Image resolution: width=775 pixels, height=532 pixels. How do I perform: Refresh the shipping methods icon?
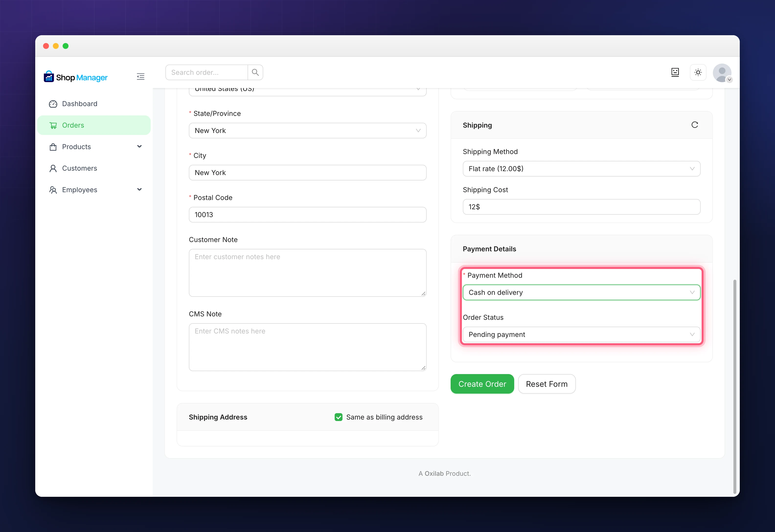[695, 125]
